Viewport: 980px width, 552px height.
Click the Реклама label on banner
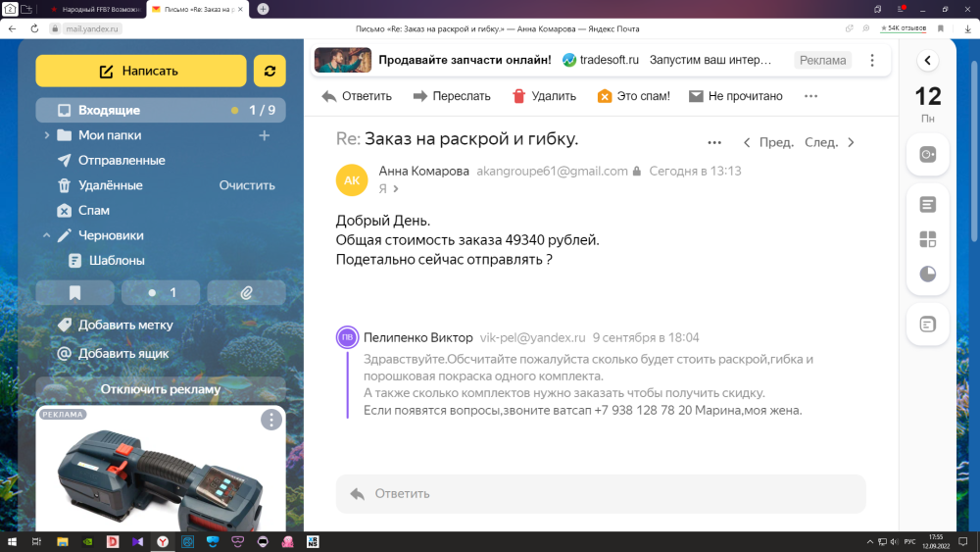click(822, 60)
